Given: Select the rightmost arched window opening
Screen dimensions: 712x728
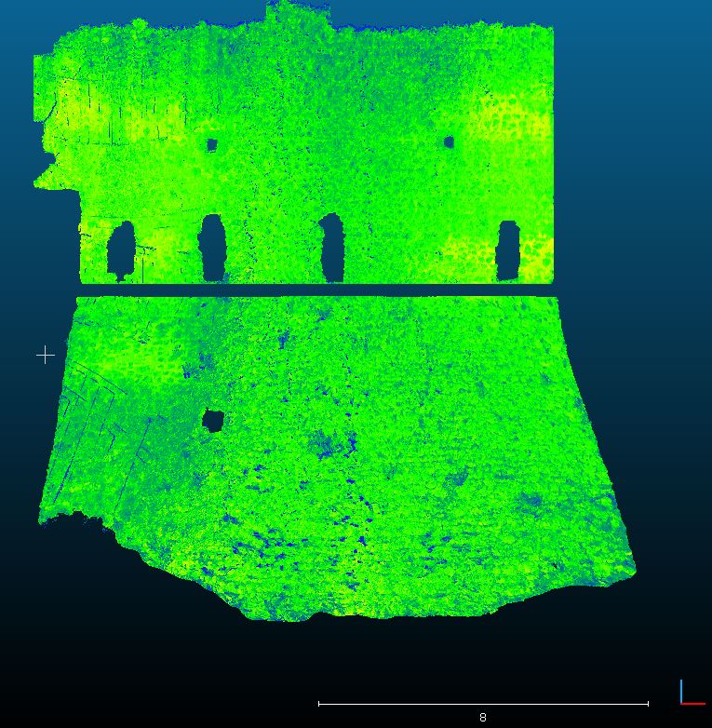Looking at the screenshot, I should [x=507, y=249].
